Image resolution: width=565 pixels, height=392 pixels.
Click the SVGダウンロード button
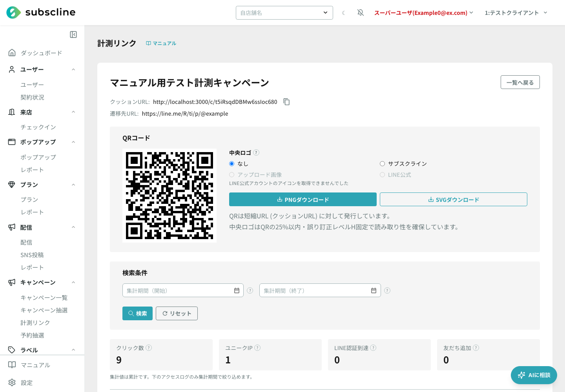click(x=454, y=200)
